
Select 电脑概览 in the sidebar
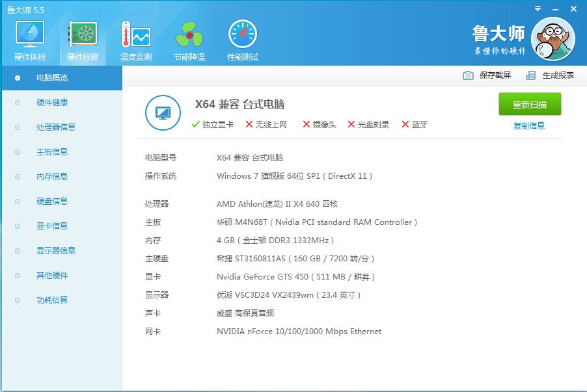[62, 78]
